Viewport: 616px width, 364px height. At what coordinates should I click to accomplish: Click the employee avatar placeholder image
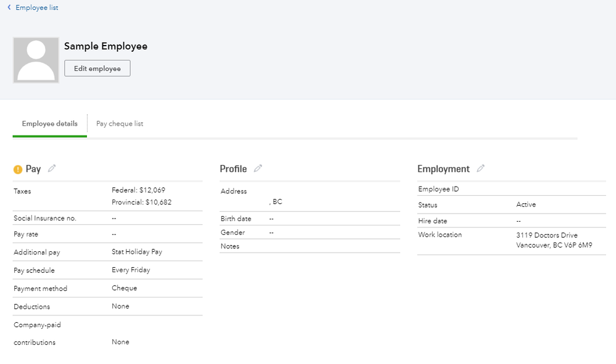[36, 60]
